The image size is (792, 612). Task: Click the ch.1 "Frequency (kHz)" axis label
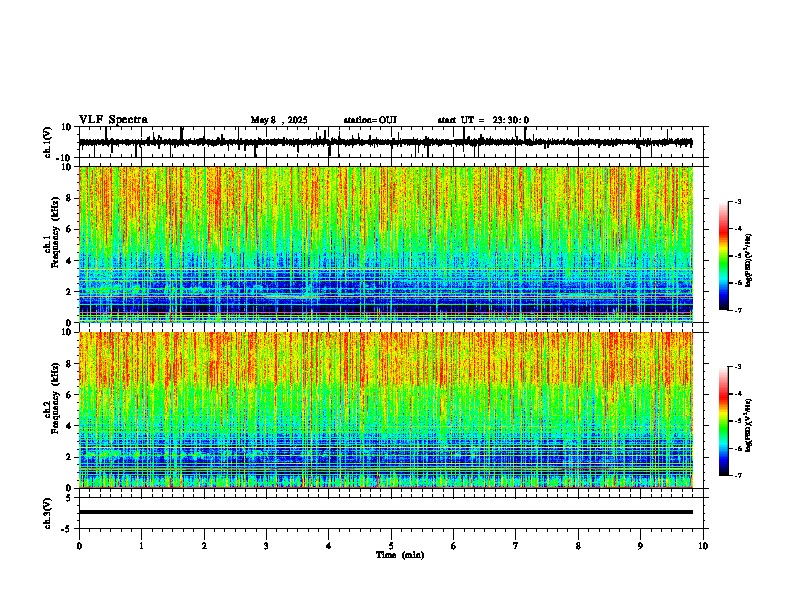[56, 233]
